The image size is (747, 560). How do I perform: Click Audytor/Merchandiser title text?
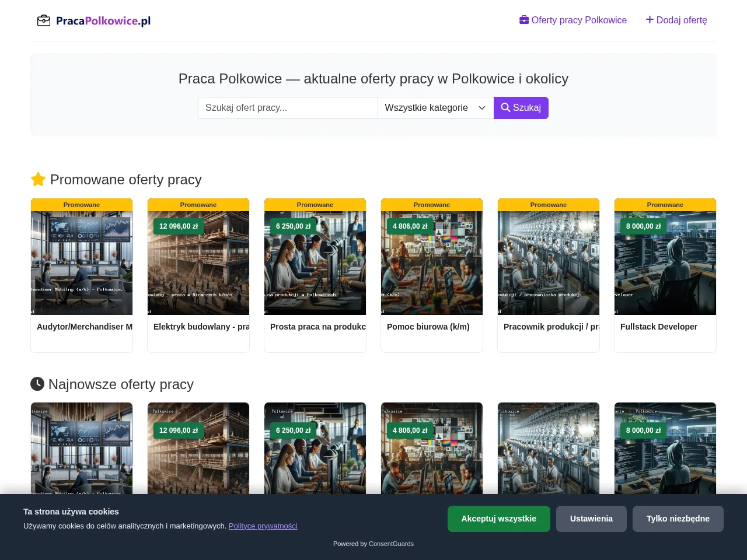pyautogui.click(x=85, y=327)
